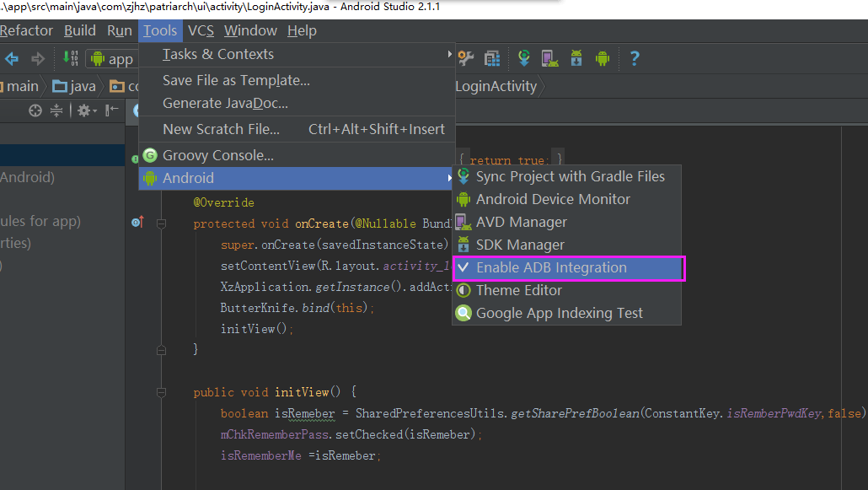868x490 pixels.
Task: Click the override gutter icon beside onCreate
Action: (138, 223)
